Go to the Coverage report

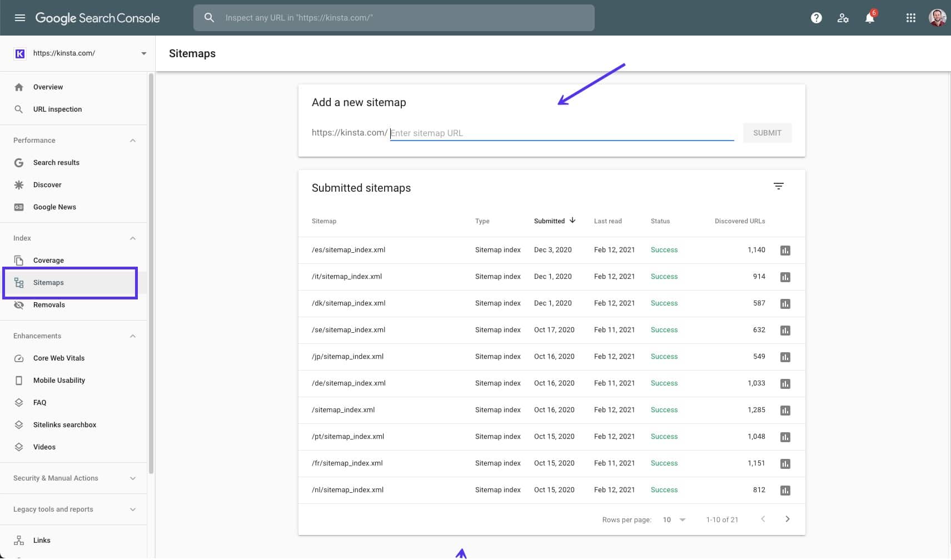tap(48, 261)
